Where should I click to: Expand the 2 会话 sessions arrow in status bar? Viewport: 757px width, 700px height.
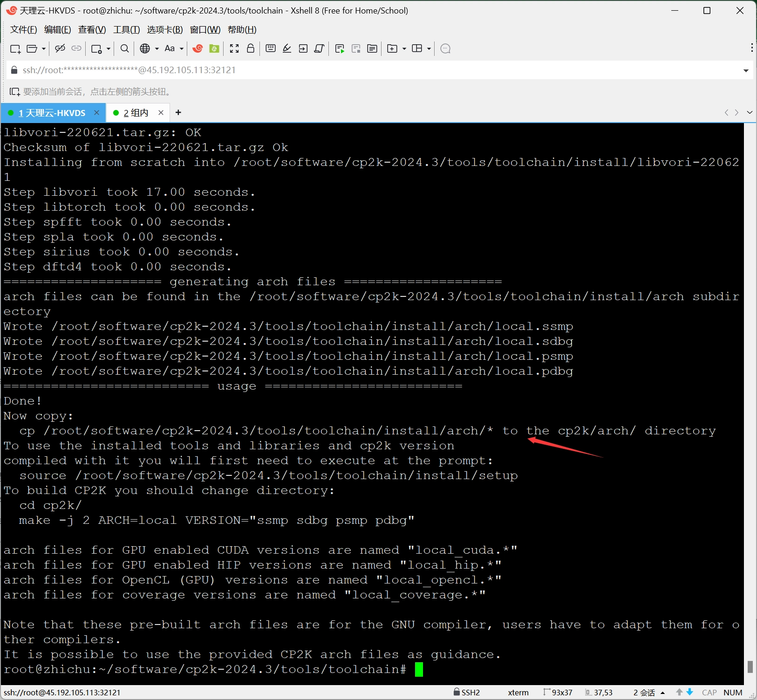click(x=662, y=693)
